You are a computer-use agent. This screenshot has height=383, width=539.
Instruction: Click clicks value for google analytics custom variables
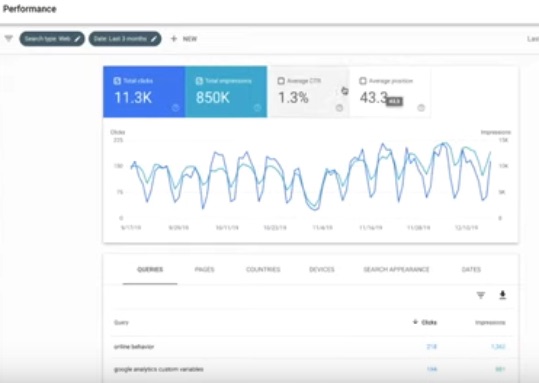432,369
